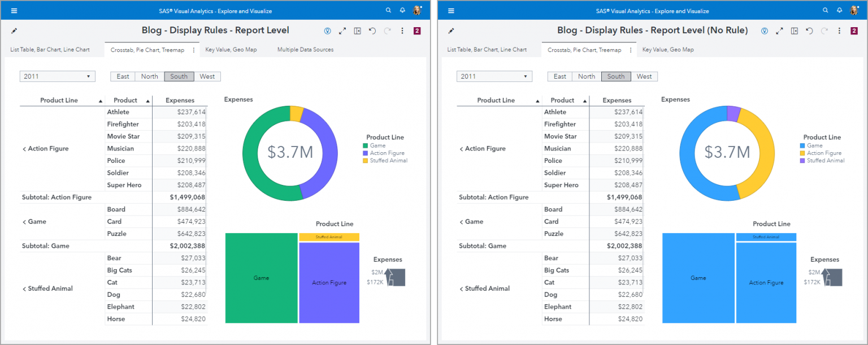
Task: Open Crosstab tab's three-dot menu in right window
Action: (x=631, y=50)
